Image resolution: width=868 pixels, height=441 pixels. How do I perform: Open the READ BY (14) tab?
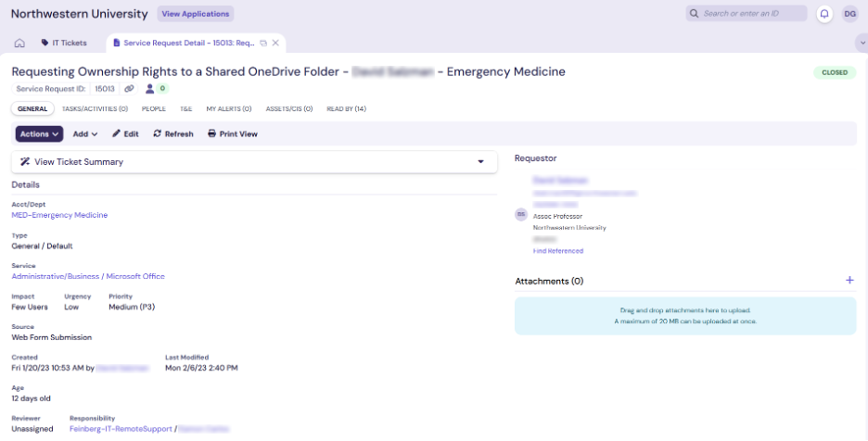click(x=346, y=109)
